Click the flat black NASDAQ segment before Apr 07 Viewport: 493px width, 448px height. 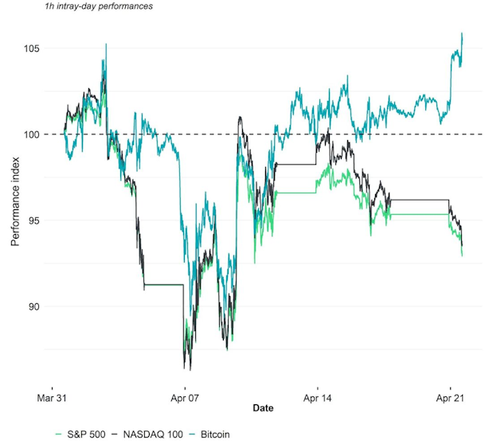tap(163, 284)
